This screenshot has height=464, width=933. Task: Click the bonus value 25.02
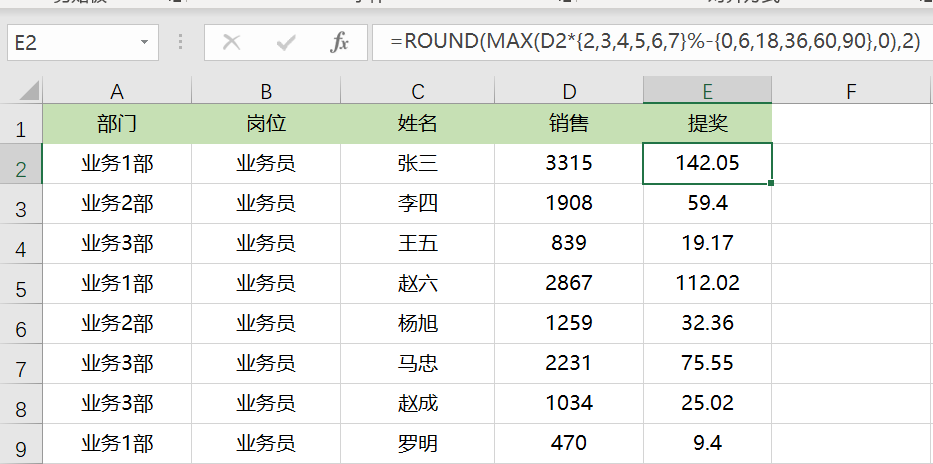tap(707, 404)
